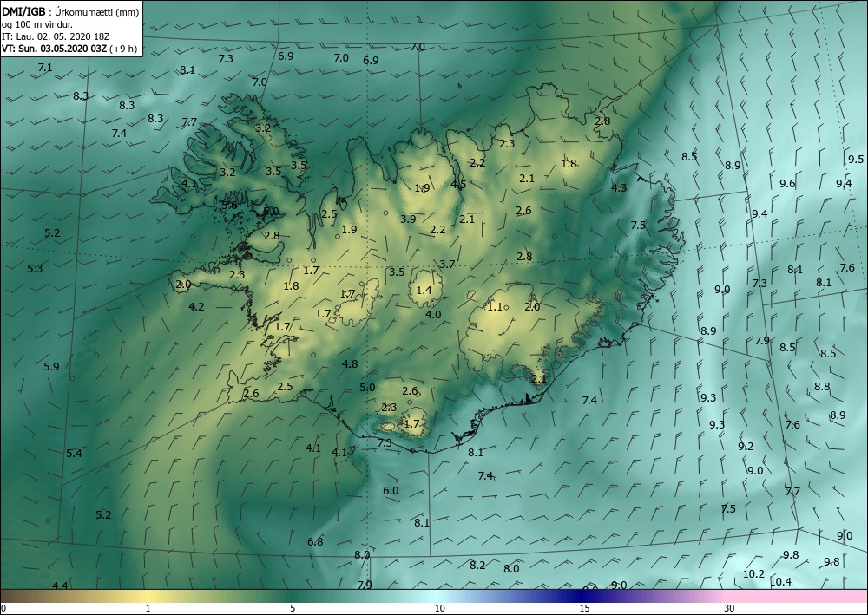Click the 9.6 value east of Iceland
Screen dimensions: 868x615
pos(787,184)
